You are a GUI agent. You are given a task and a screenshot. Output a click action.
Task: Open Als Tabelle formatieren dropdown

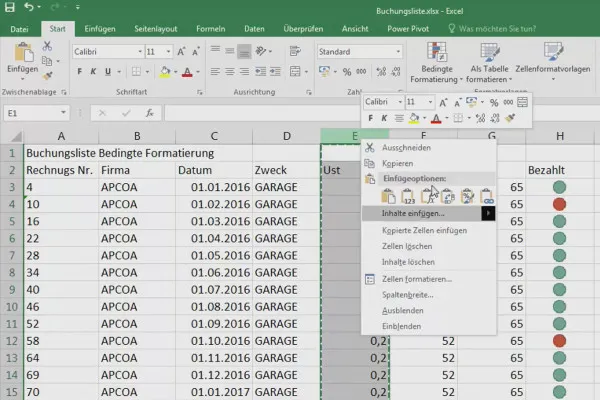489,63
